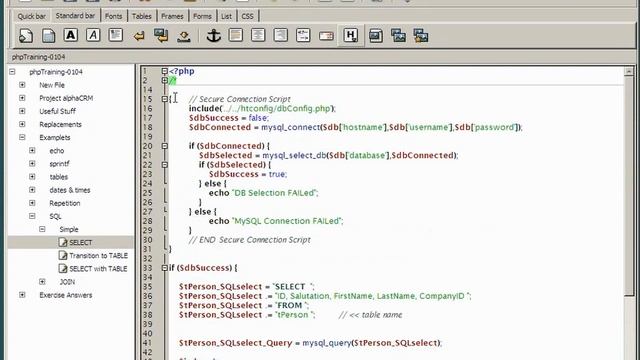Expand the Exercise Answers node
Screen dimensions: 640x360
tap(22, 295)
